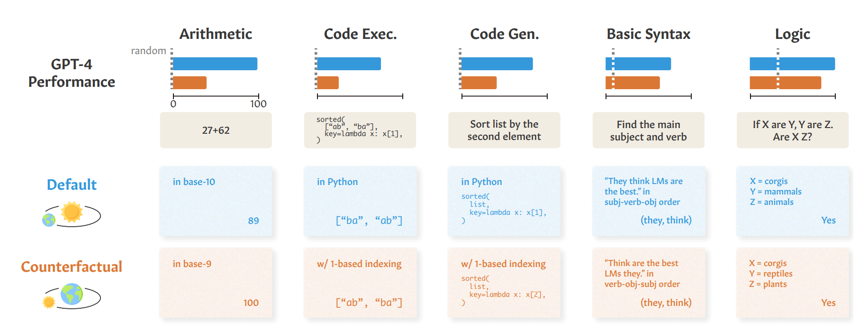The height and width of the screenshot is (332, 868).
Task: Select the Code Exec. column heading
Action: (360, 34)
